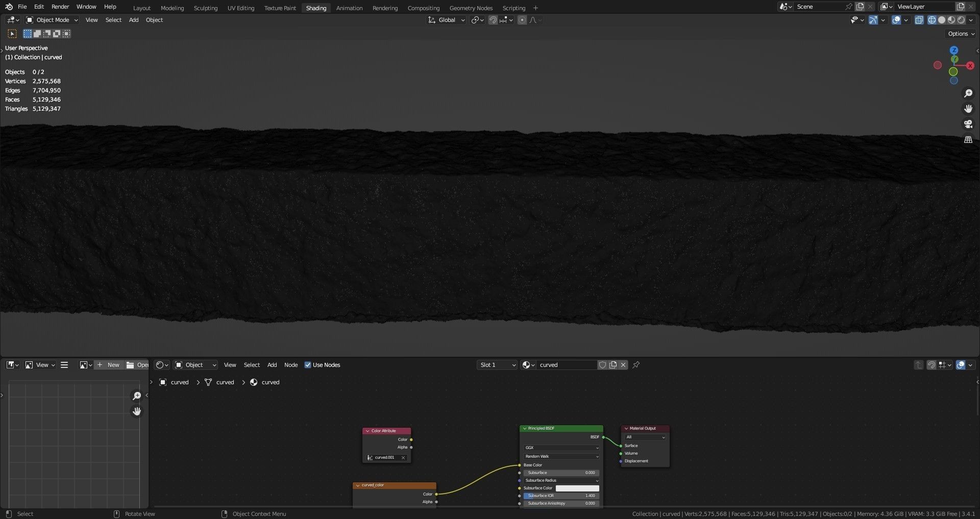Unlink the curved material with X
Image resolution: width=980 pixels, height=519 pixels.
click(623, 365)
